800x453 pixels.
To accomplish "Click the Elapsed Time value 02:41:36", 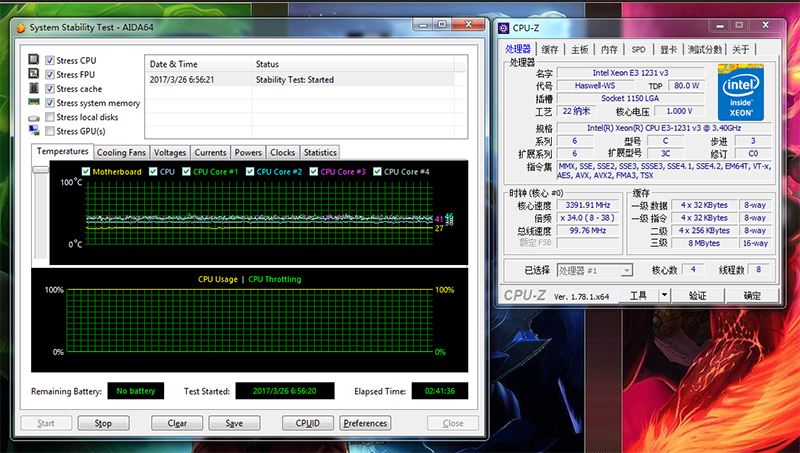I will [440, 391].
